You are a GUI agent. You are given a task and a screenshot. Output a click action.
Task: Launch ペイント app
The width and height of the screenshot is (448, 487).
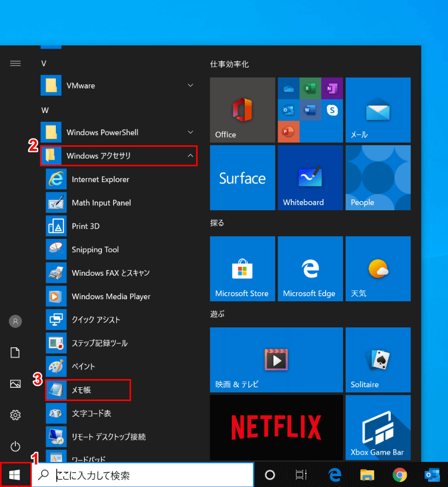click(121, 366)
